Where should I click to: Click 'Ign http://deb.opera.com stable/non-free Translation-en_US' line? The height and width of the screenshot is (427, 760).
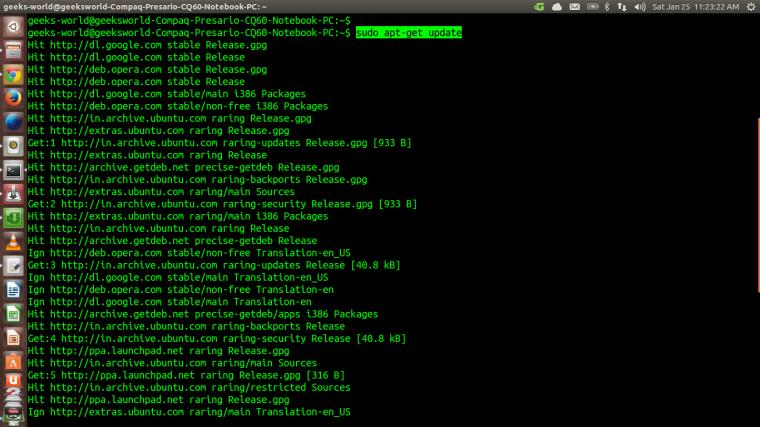[x=189, y=253]
